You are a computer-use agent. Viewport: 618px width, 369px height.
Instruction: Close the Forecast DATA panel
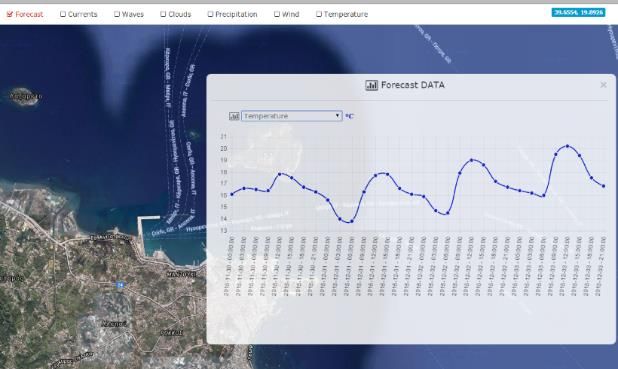click(603, 85)
